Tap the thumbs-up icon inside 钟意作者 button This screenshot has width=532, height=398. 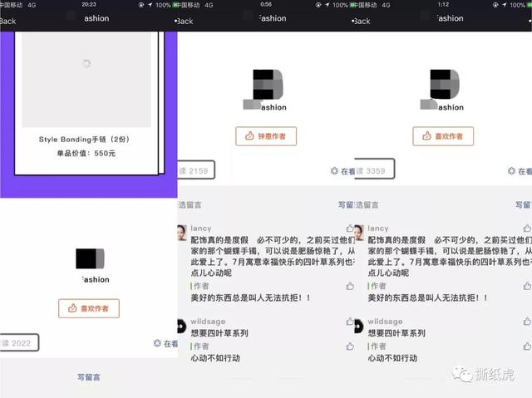pos(249,136)
